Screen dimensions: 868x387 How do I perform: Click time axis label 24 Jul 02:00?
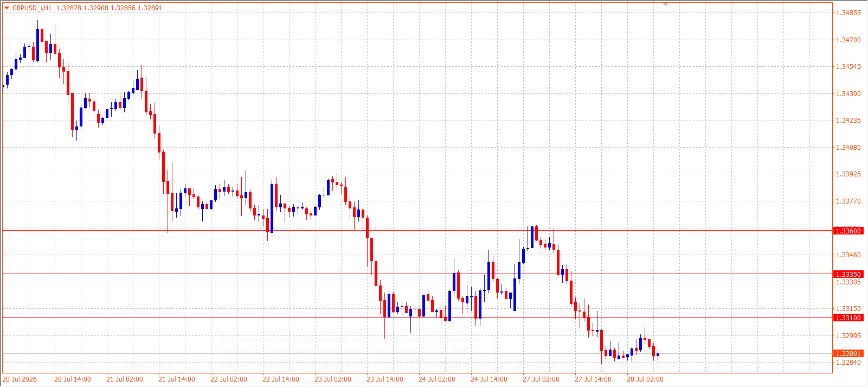437,379
